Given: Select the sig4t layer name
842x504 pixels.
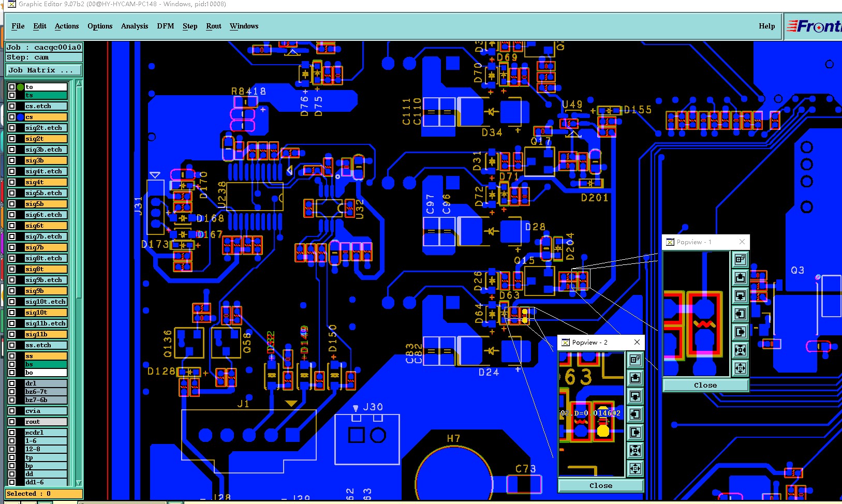Looking at the screenshot, I should pyautogui.click(x=46, y=182).
